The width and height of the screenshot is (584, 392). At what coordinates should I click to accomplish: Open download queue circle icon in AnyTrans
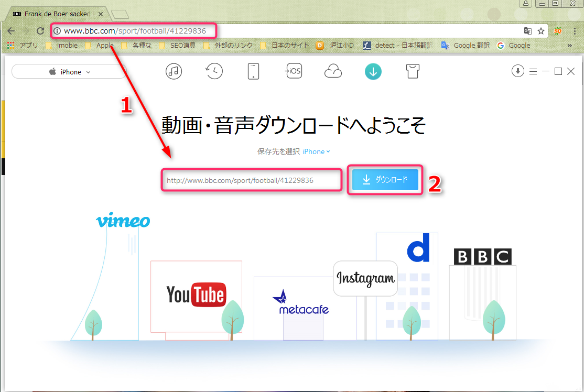518,71
